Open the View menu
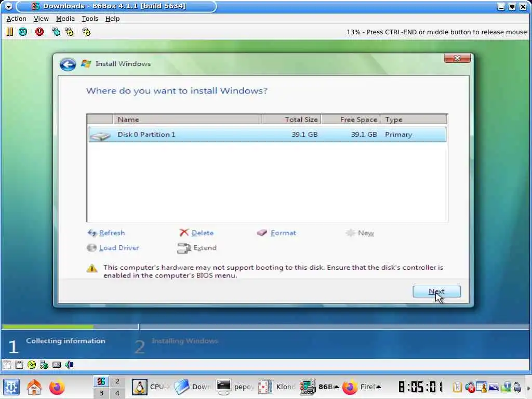Image resolution: width=532 pixels, height=399 pixels. (41, 19)
